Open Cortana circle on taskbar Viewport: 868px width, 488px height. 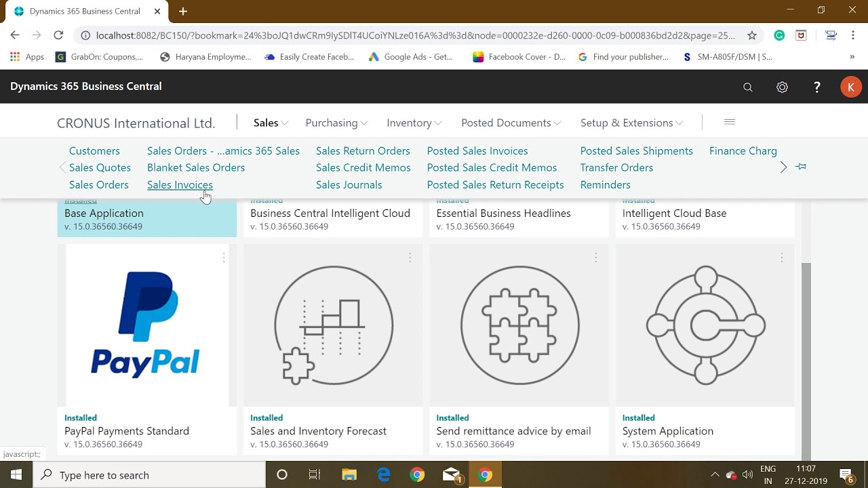(282, 475)
